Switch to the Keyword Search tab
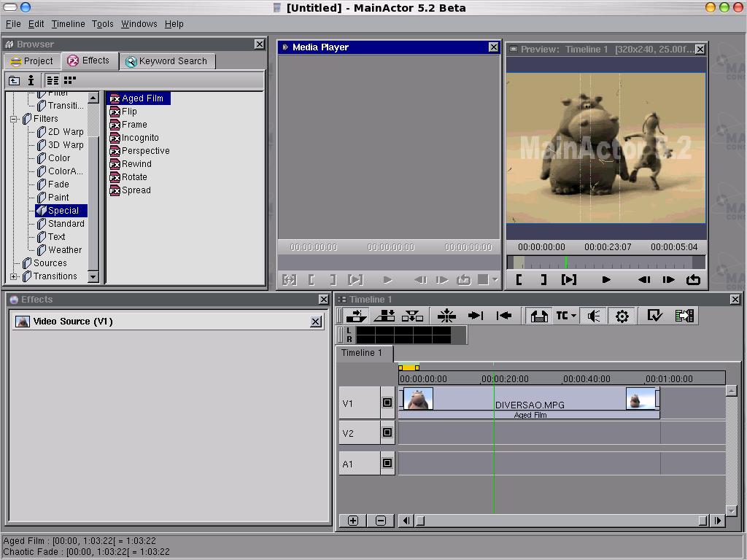 [166, 61]
